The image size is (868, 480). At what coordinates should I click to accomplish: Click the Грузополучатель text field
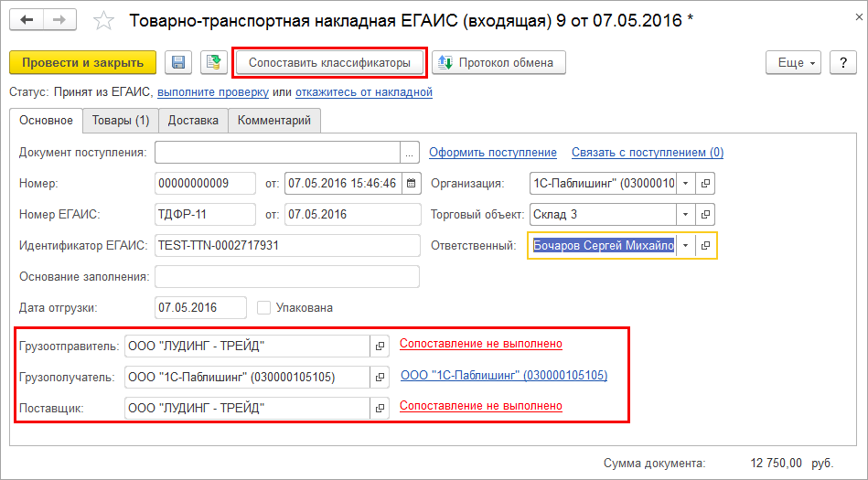(248, 377)
